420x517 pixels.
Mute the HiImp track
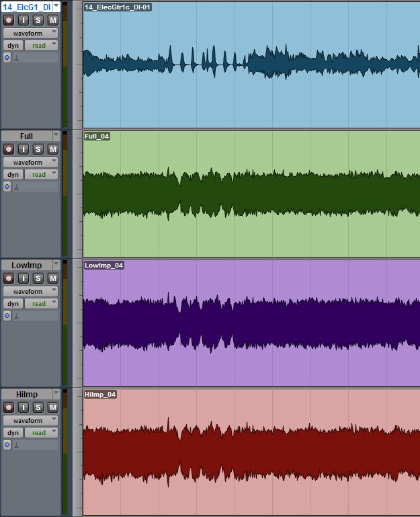tap(52, 407)
